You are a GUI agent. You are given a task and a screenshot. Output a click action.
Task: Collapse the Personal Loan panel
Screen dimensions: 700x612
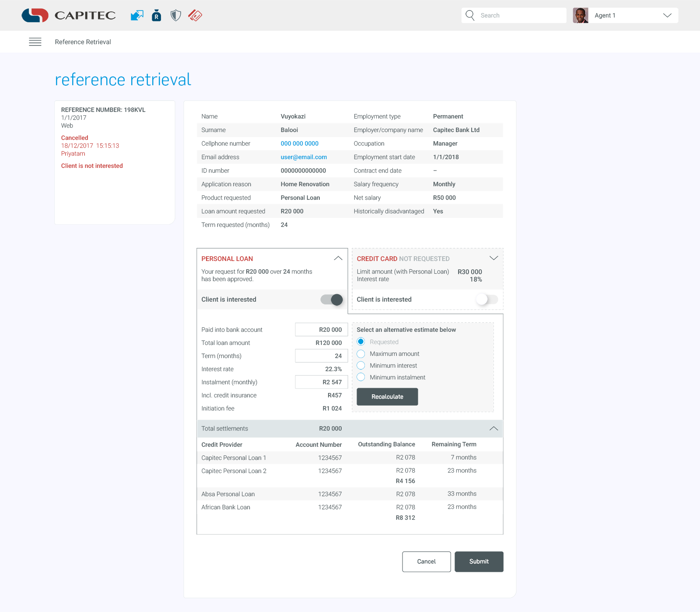click(338, 258)
